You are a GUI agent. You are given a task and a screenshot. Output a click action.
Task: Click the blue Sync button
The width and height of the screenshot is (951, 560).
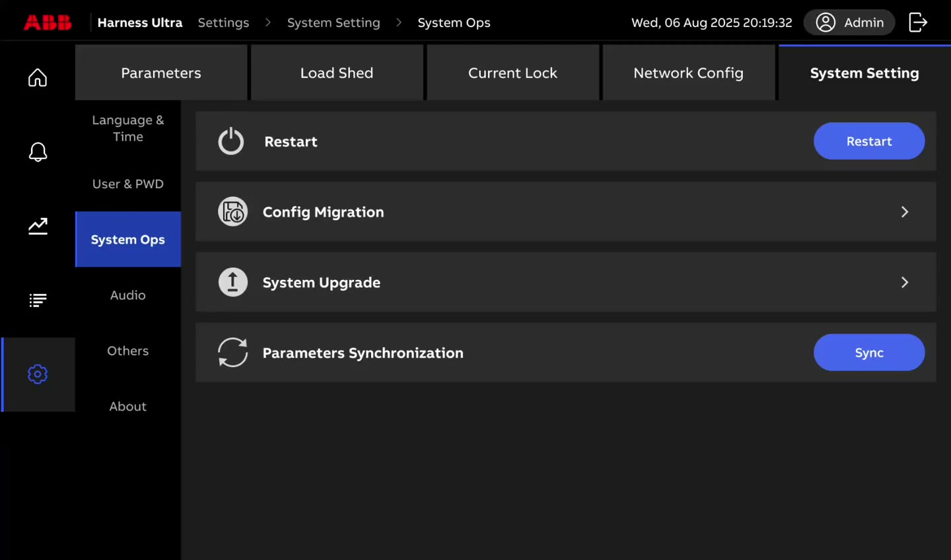(x=869, y=353)
